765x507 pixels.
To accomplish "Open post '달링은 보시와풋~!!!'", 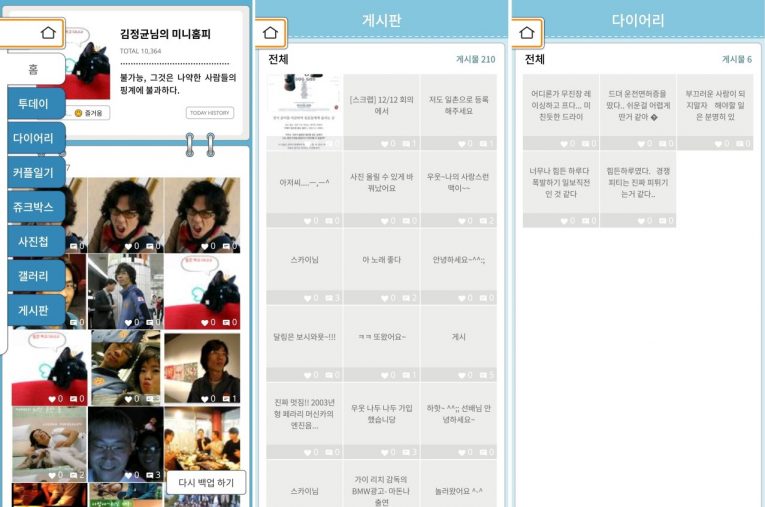I will click(304, 343).
